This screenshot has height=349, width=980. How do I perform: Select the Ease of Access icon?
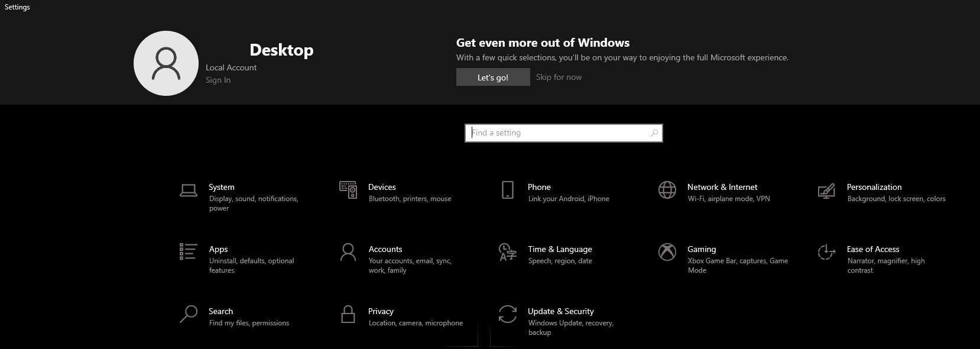click(826, 252)
